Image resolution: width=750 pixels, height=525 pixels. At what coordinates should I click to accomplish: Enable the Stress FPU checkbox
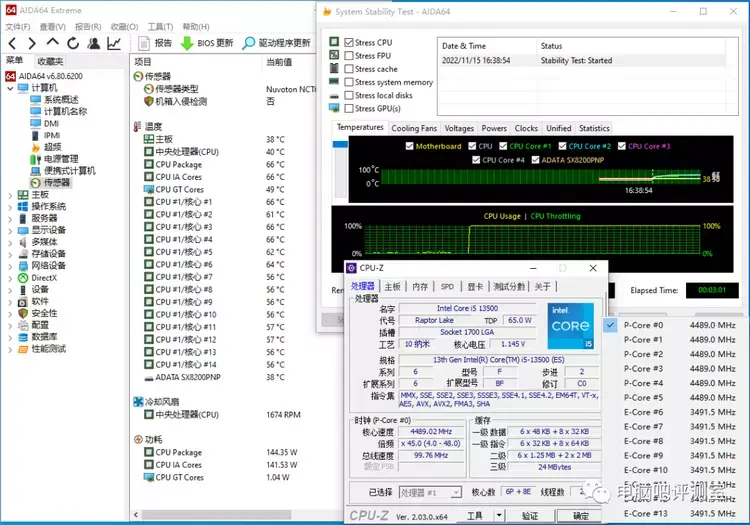click(349, 56)
